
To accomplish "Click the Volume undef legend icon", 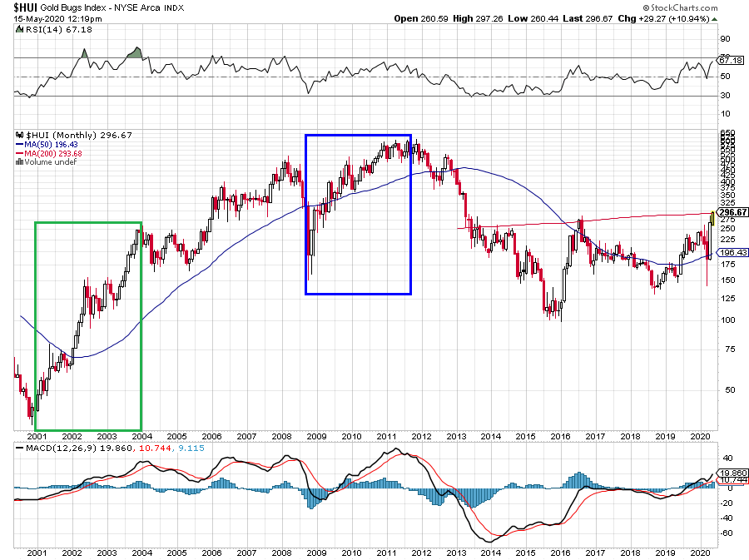I will pyautogui.click(x=19, y=162).
